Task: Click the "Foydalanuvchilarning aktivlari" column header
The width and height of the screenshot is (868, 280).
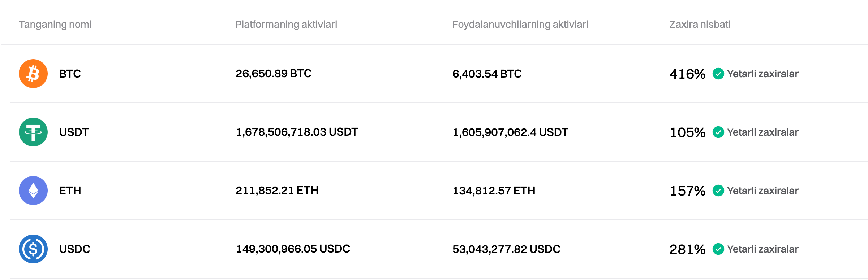Action: pos(520,24)
